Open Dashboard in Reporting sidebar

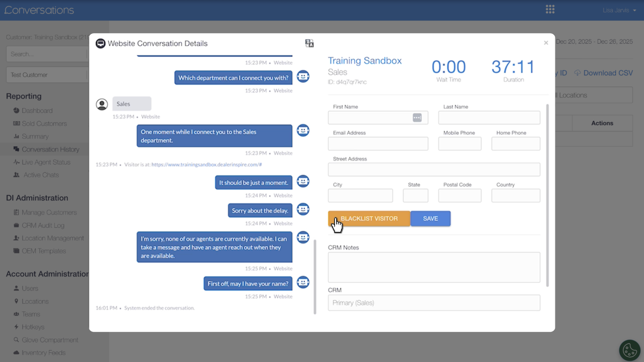click(37, 111)
